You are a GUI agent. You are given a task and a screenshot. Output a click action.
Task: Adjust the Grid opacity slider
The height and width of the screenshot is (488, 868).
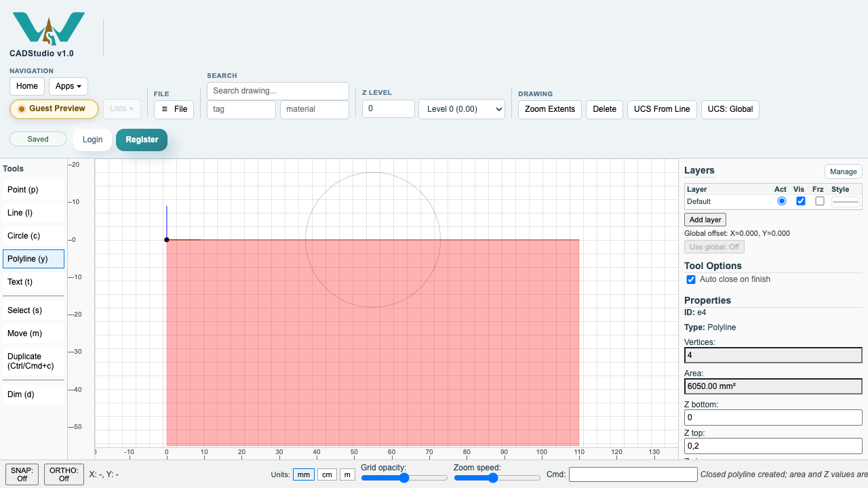[x=404, y=478]
